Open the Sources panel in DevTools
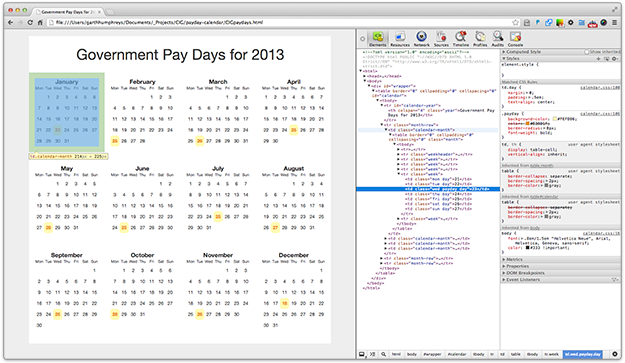Screen dimensions: 625x363 (441, 39)
